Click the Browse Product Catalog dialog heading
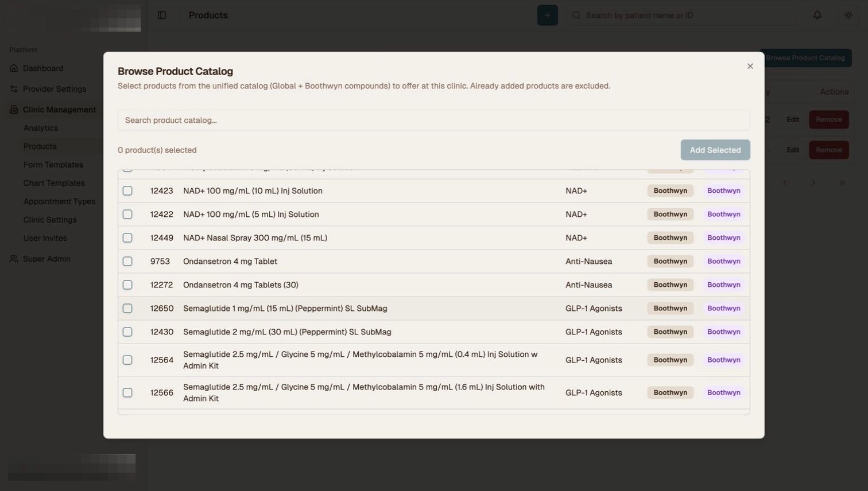This screenshot has height=491, width=868. 175,71
